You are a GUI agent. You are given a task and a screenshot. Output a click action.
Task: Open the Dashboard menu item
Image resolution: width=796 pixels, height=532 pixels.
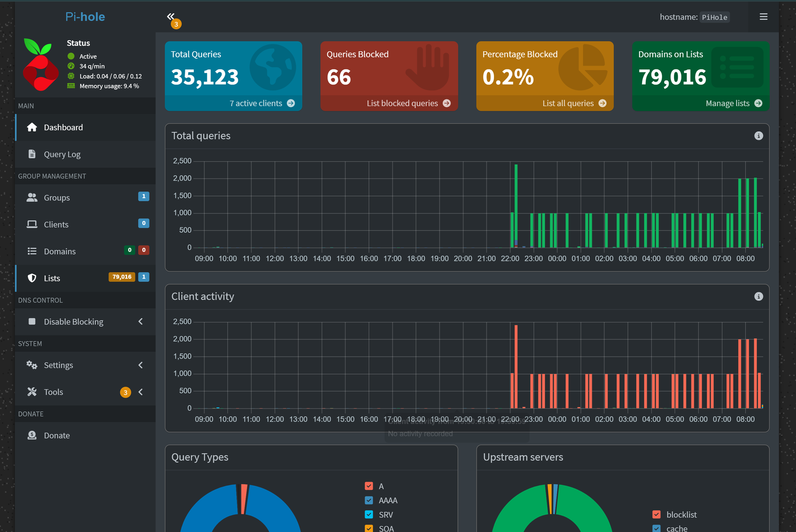click(x=86, y=127)
